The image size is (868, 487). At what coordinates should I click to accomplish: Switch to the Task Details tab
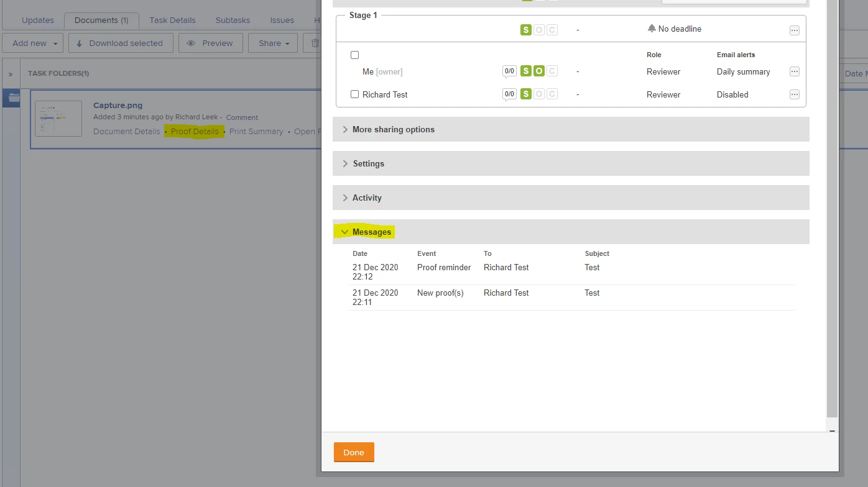pyautogui.click(x=172, y=20)
